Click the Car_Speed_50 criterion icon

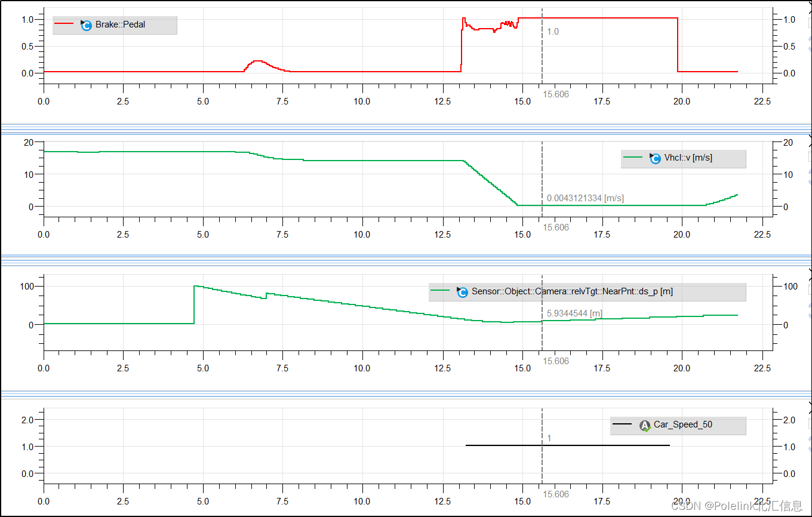(645, 426)
